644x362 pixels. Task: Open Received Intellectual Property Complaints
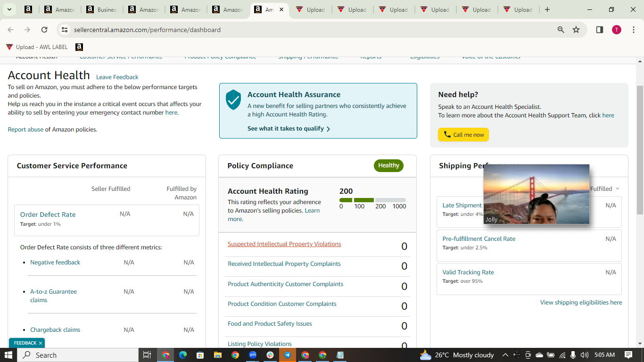click(x=284, y=264)
